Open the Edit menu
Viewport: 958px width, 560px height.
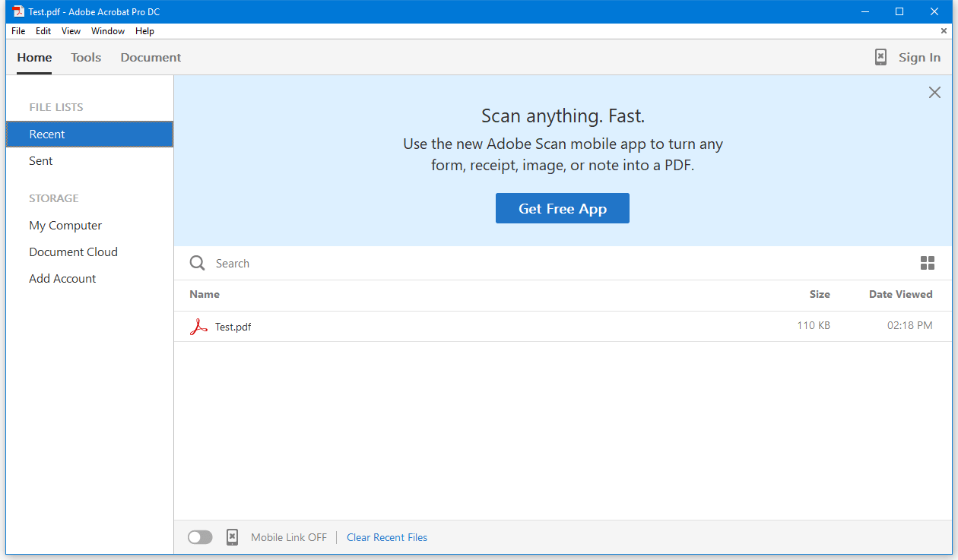(43, 31)
